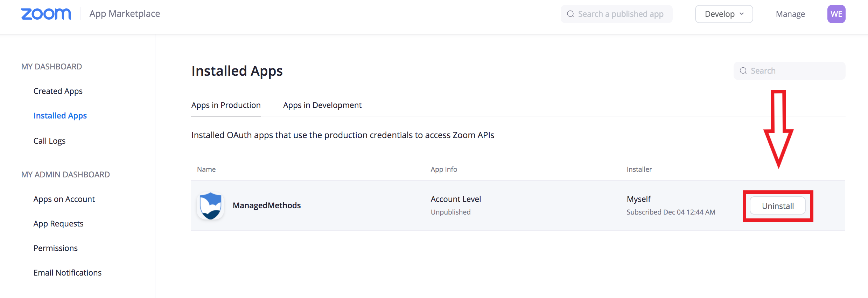Click magnifier icon in published app search
Screen dimensions: 868x298
click(570, 14)
